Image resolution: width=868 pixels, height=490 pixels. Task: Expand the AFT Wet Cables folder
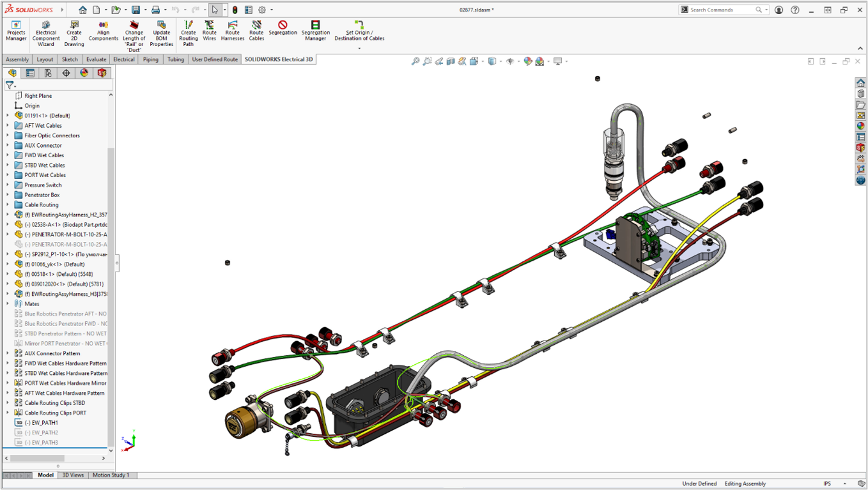tap(6, 125)
